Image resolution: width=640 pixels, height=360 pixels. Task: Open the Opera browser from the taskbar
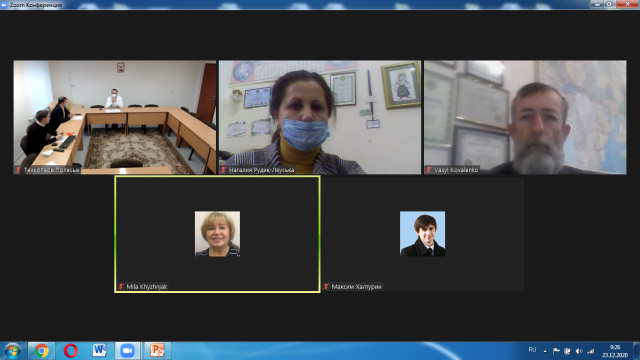(x=71, y=351)
